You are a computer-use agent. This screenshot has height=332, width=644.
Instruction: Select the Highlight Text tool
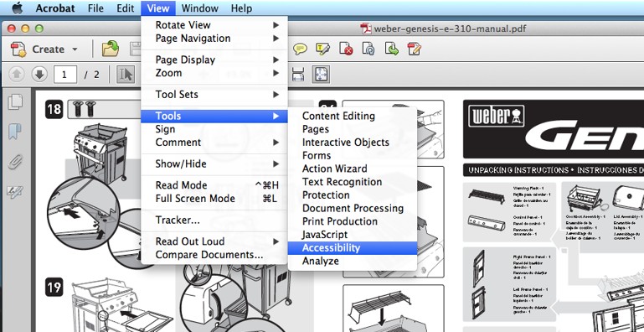pyautogui.click(x=323, y=49)
